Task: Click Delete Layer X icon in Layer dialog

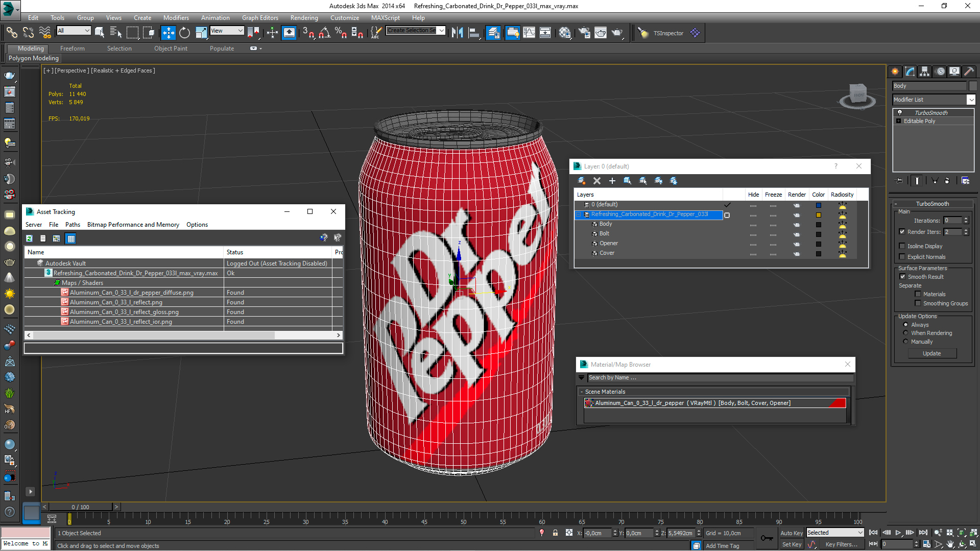Action: point(596,181)
